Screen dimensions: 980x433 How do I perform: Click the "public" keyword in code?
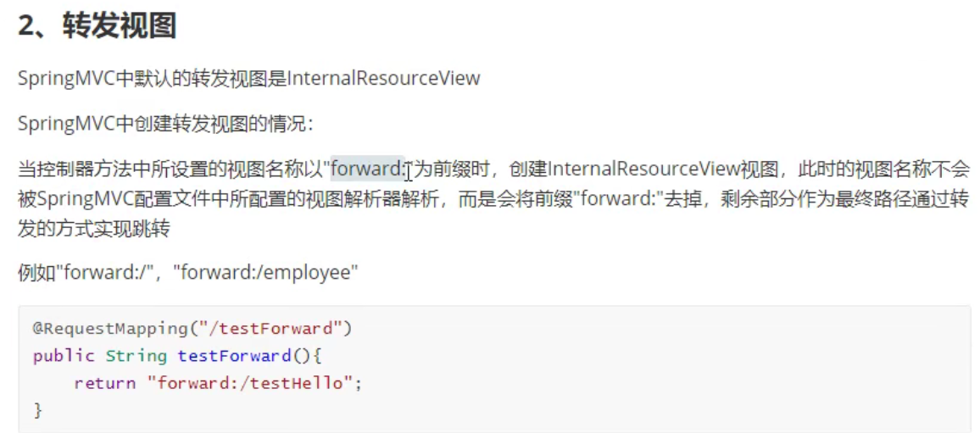click(x=64, y=356)
